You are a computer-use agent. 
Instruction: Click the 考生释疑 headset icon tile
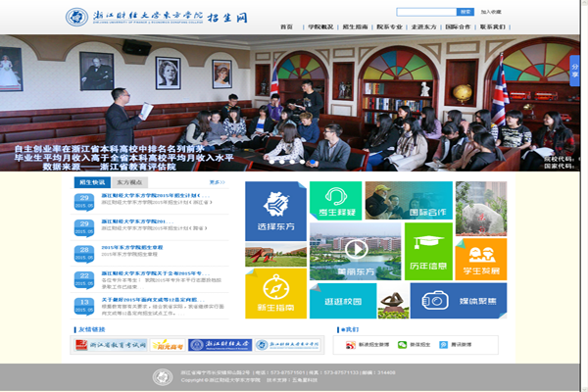click(335, 201)
